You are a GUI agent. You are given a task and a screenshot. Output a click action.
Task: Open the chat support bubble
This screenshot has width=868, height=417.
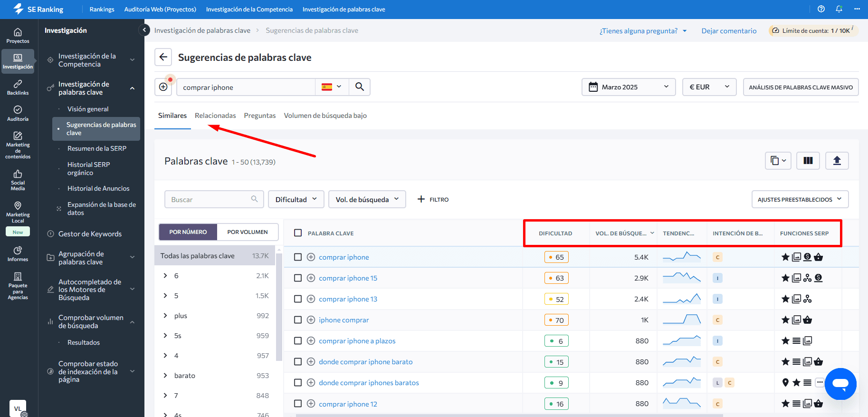click(x=840, y=384)
